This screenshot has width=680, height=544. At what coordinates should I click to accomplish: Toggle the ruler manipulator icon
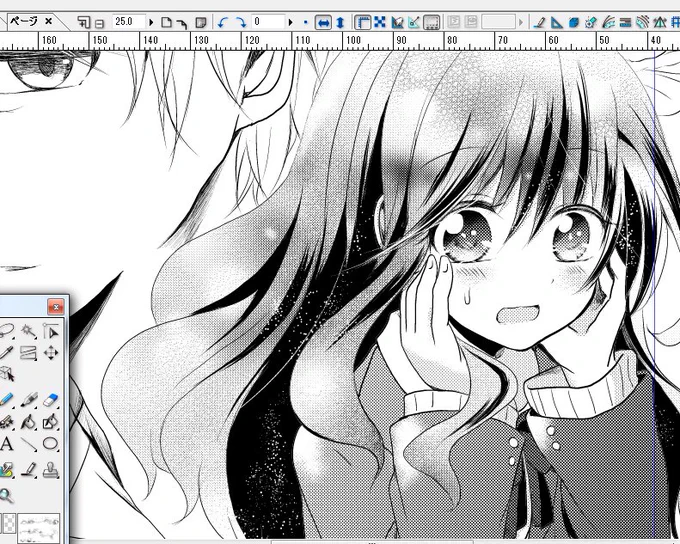click(397, 22)
